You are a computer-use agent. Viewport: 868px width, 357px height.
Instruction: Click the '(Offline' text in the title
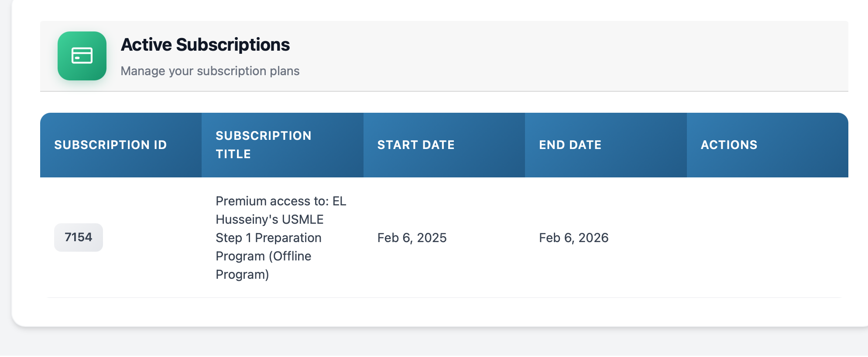click(x=290, y=256)
